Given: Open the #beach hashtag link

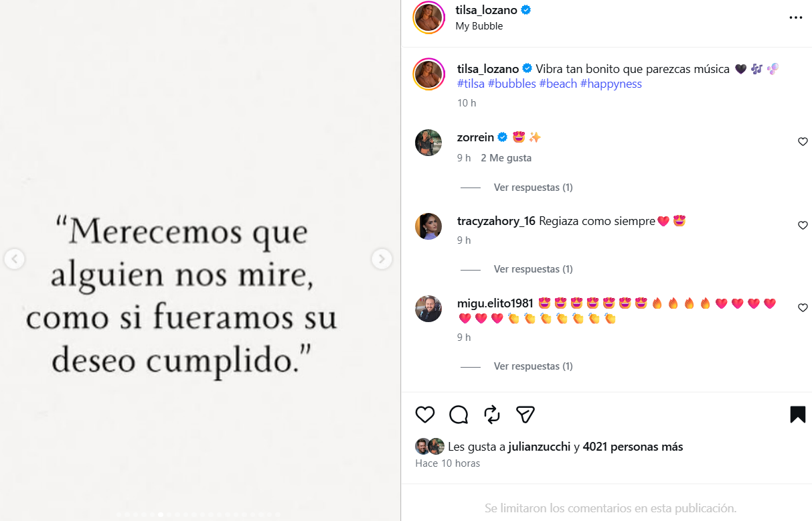Looking at the screenshot, I should coord(558,83).
